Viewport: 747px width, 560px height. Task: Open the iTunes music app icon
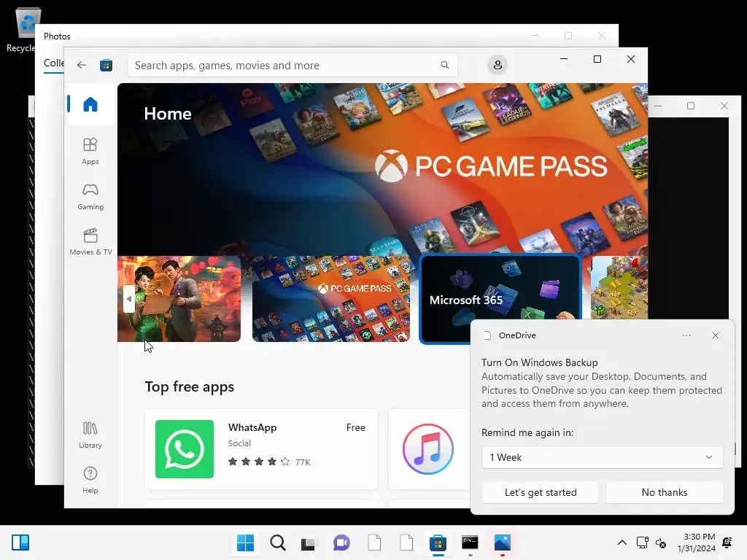tap(427, 449)
